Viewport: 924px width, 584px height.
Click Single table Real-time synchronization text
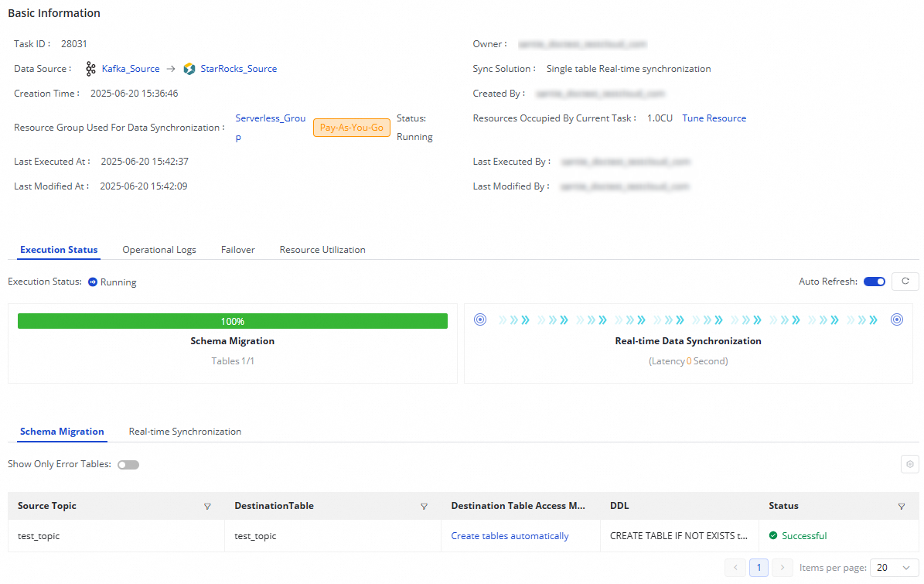pos(629,69)
